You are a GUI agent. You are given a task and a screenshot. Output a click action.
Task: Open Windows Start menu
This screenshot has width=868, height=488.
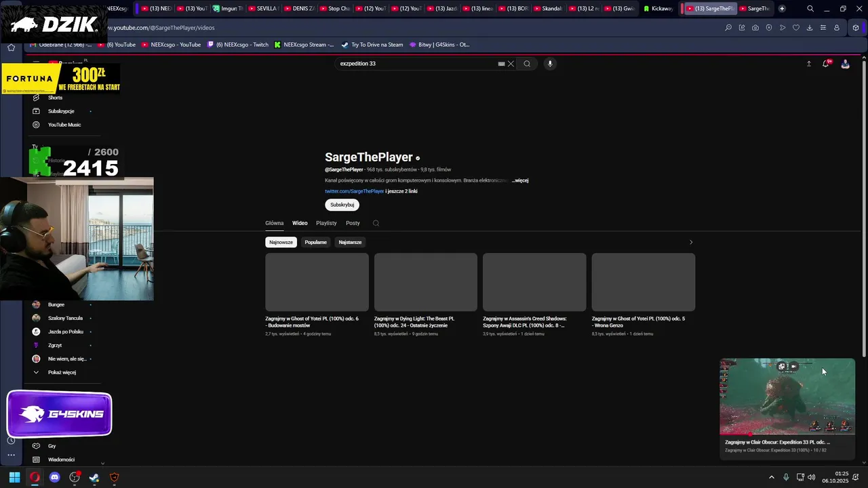pyautogui.click(x=14, y=477)
